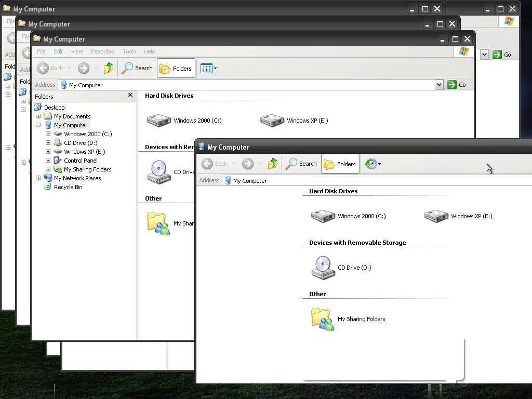Open the address bar dropdown in third window
Screen dimensions: 532x399
[x=439, y=85]
